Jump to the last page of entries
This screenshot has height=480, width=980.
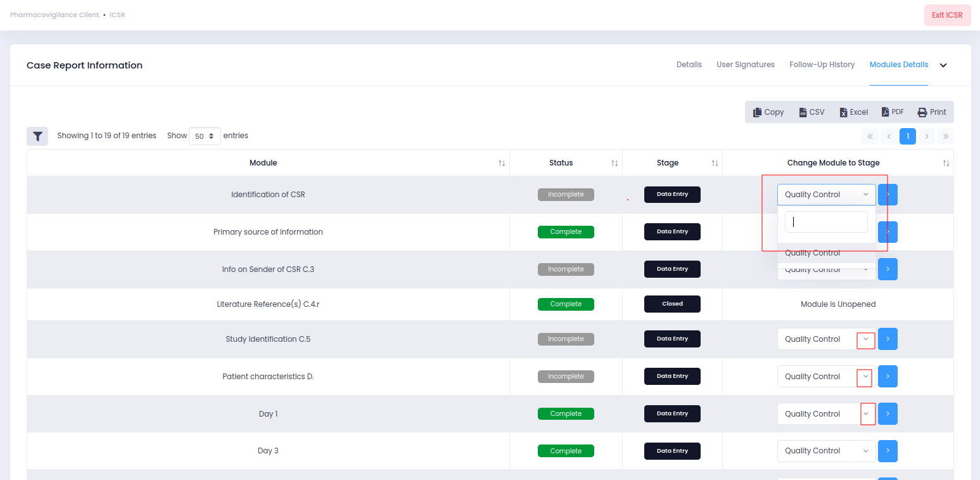(946, 136)
